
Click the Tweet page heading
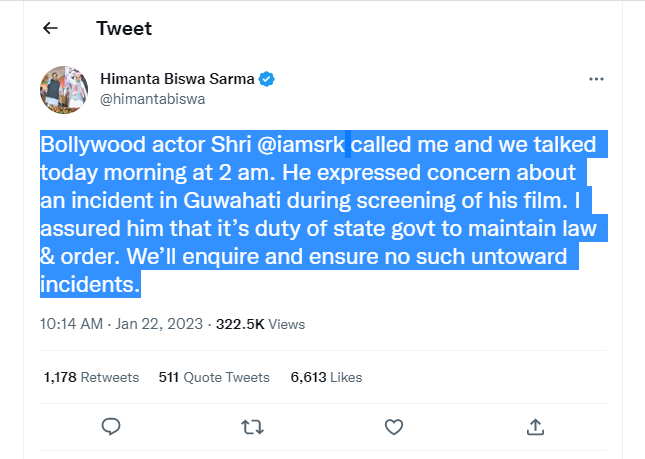(x=124, y=29)
